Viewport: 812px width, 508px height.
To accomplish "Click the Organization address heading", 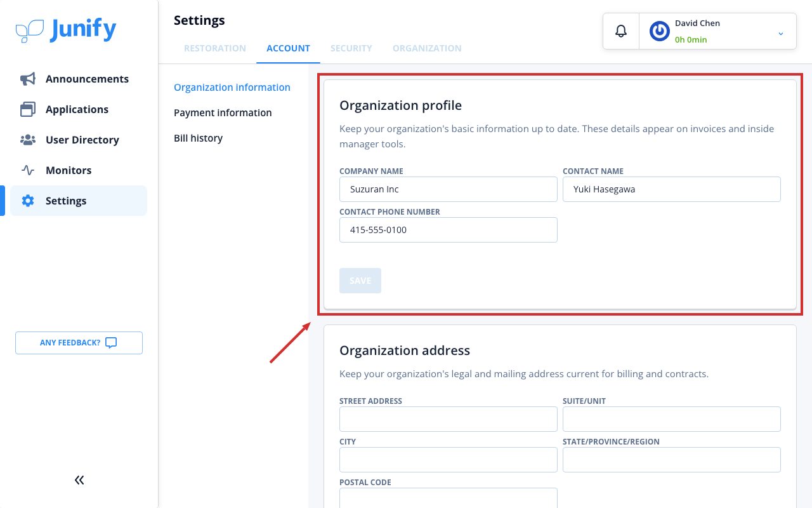I will pyautogui.click(x=405, y=351).
